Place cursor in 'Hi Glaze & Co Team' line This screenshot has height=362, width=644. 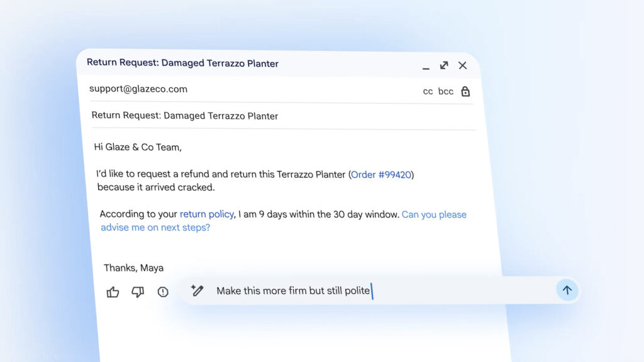(x=137, y=147)
